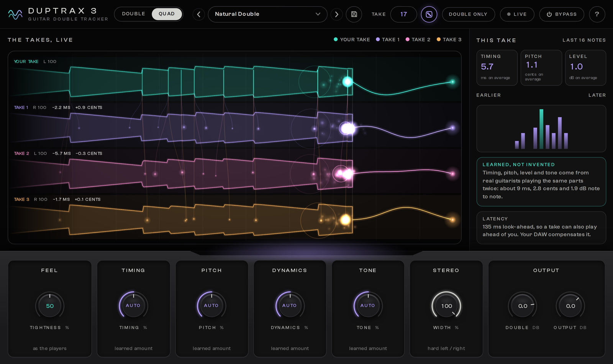This screenshot has width=613, height=364.
Task: Click the Timing 5.7 ms stat card
Action: coord(497,67)
